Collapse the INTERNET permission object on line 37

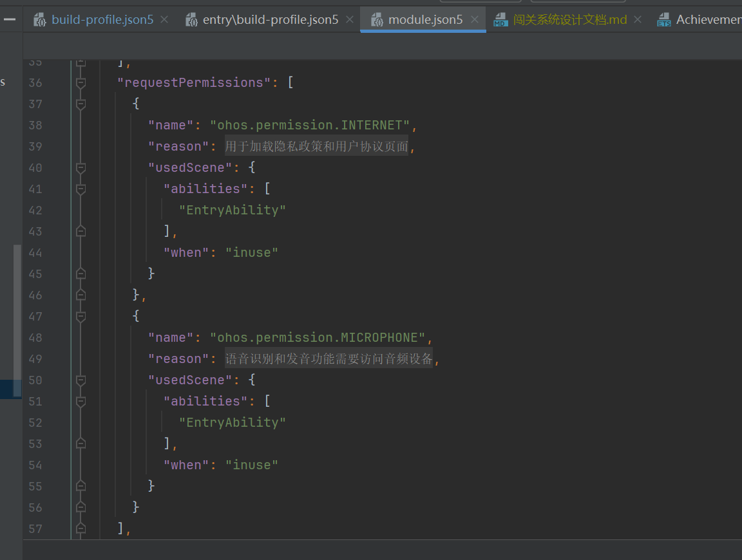[81, 104]
